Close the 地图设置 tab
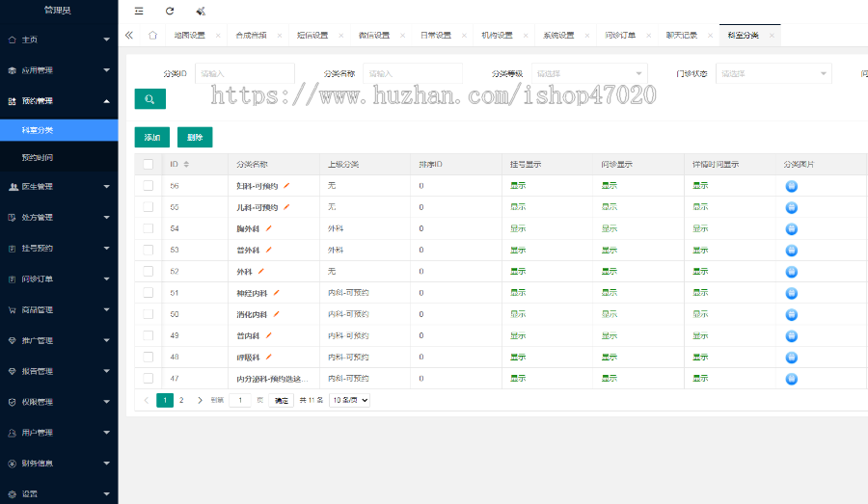The height and width of the screenshot is (504, 868). point(218,36)
